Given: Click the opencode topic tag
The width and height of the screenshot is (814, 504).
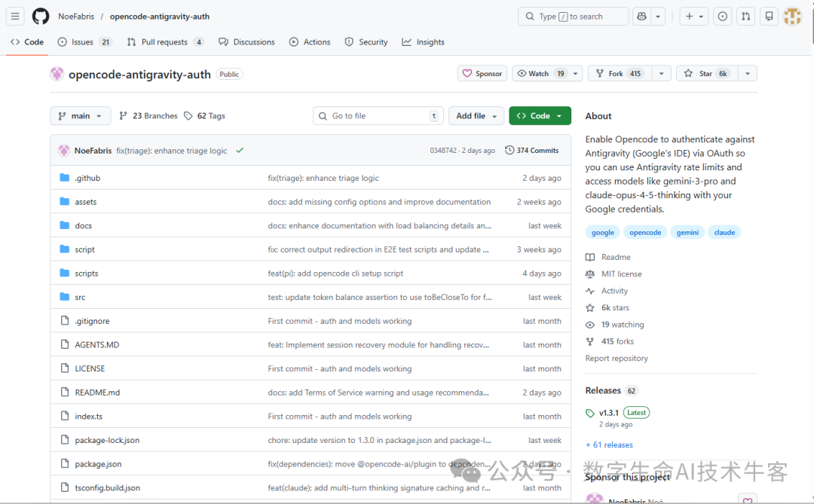Looking at the screenshot, I should coord(645,233).
